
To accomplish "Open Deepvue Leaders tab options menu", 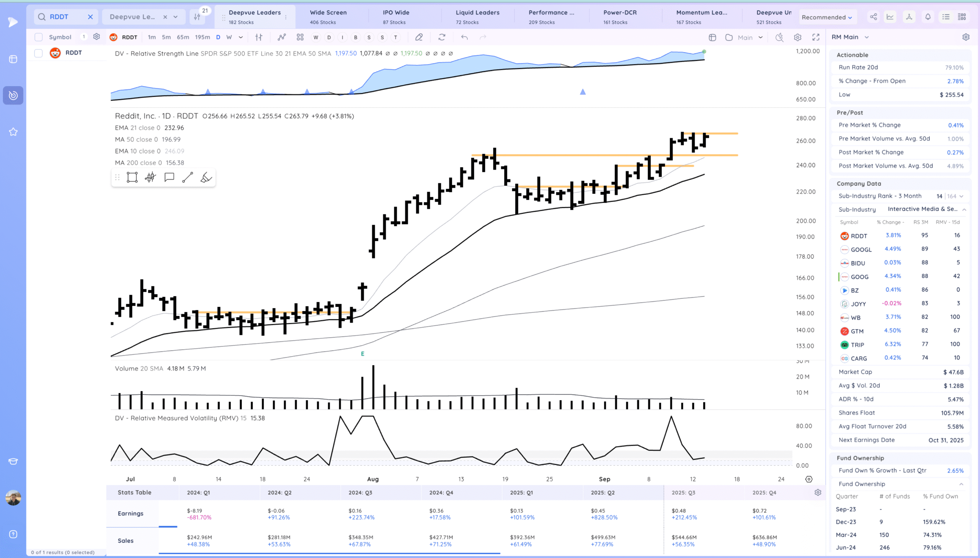I will (286, 17).
